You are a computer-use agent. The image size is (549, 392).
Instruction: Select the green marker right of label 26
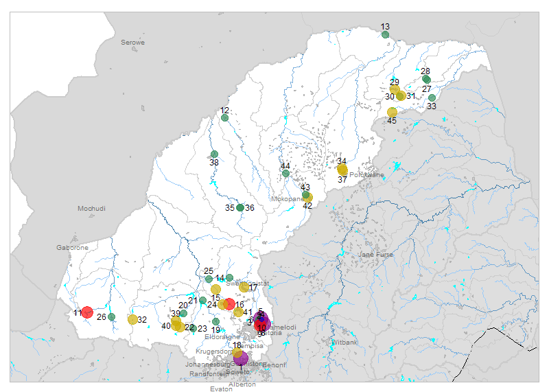[111, 316]
